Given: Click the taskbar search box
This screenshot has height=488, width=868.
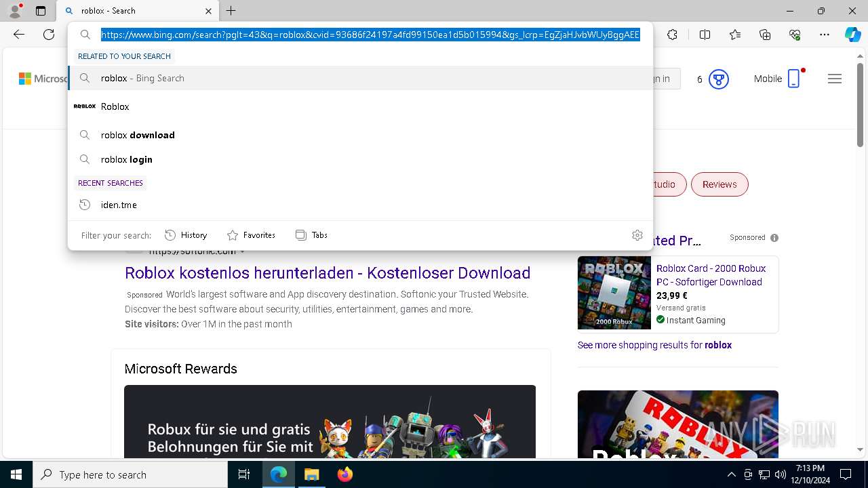Looking at the screenshot, I should click(130, 474).
